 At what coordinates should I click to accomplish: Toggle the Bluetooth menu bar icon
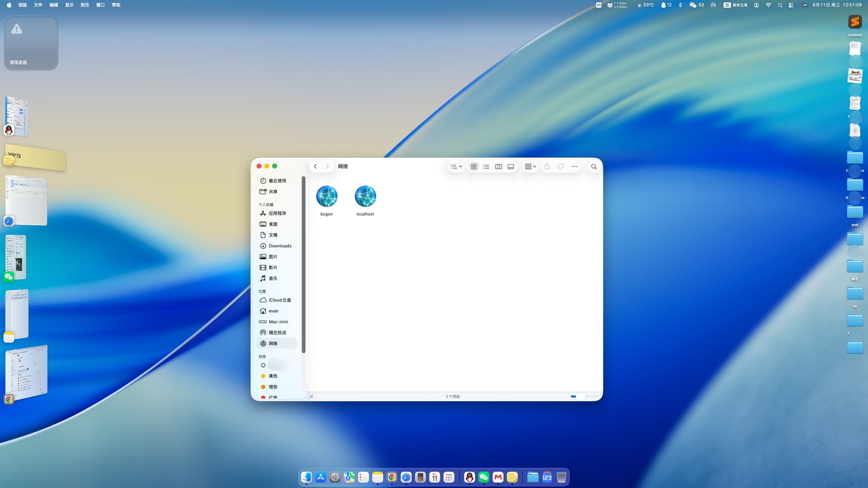680,5
